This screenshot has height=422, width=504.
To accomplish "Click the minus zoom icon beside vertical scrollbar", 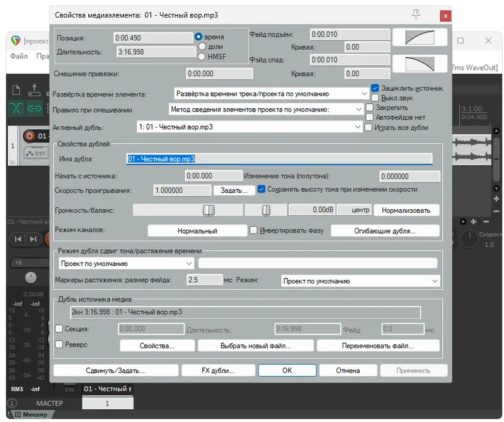I will coord(496,211).
